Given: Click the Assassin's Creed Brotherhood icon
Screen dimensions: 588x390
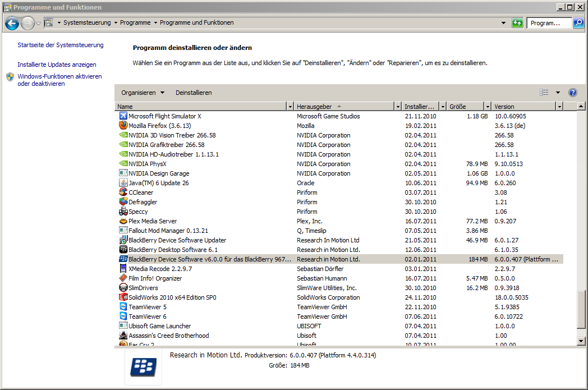Looking at the screenshot, I should point(123,335).
